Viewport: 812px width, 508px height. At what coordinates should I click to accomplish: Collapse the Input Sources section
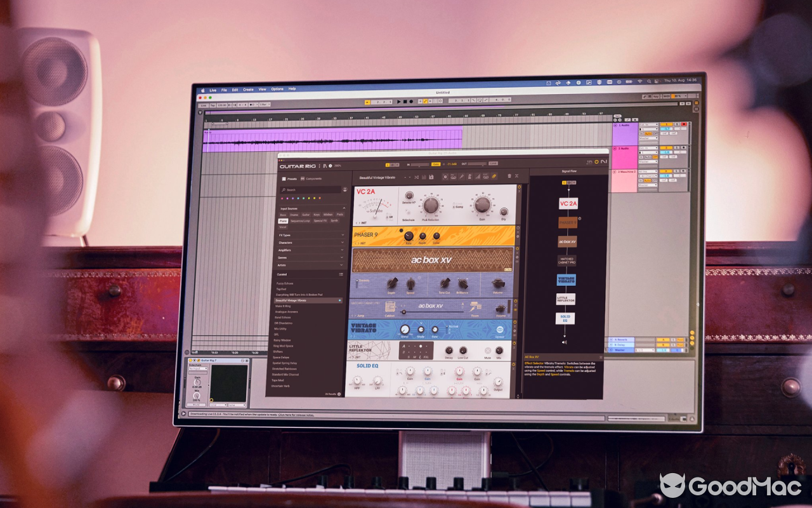coord(344,208)
